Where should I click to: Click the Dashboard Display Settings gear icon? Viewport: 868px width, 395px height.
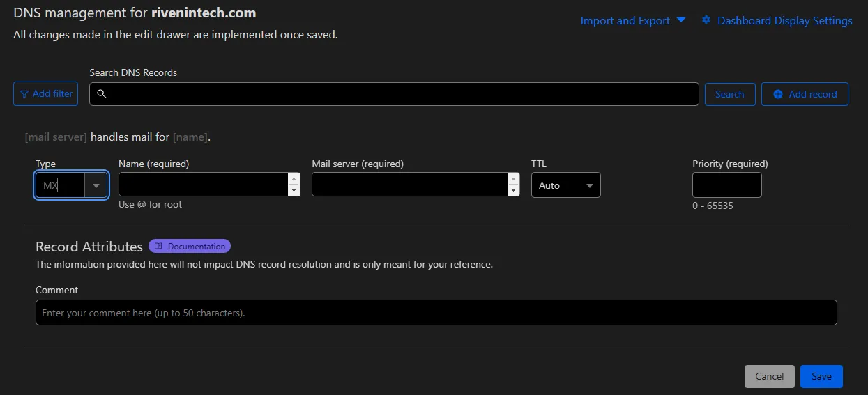(x=706, y=20)
